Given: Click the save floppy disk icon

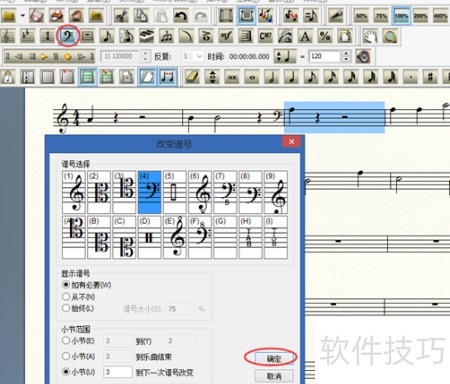Looking at the screenshot, I should point(37,16).
